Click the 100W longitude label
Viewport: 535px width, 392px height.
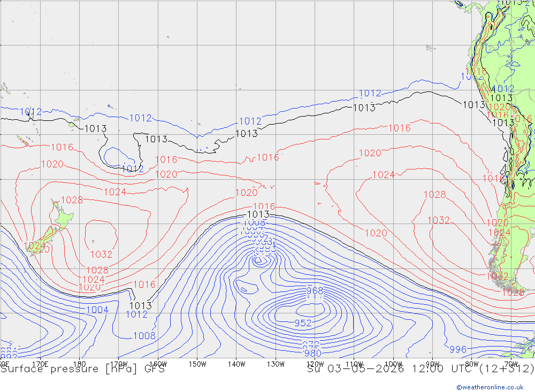pos(393,364)
